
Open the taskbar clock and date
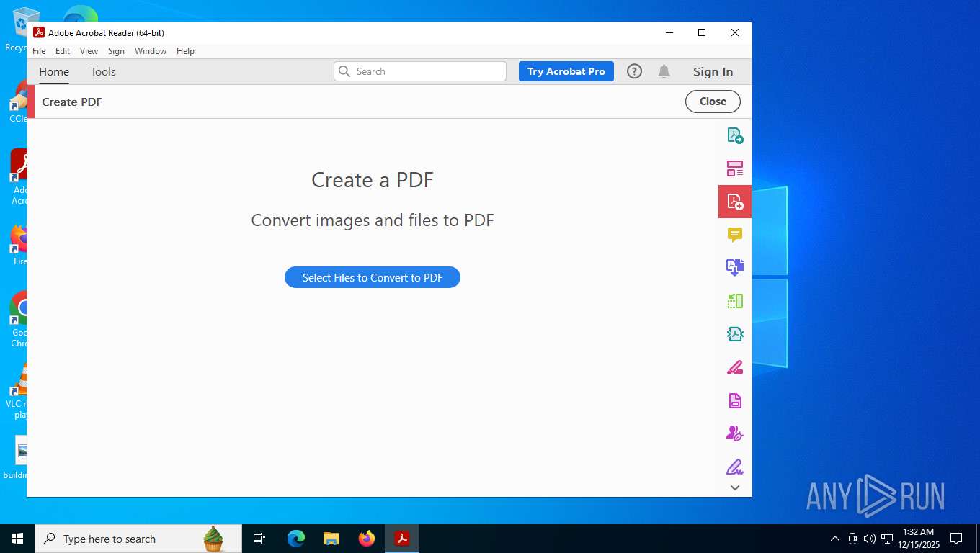click(918, 539)
